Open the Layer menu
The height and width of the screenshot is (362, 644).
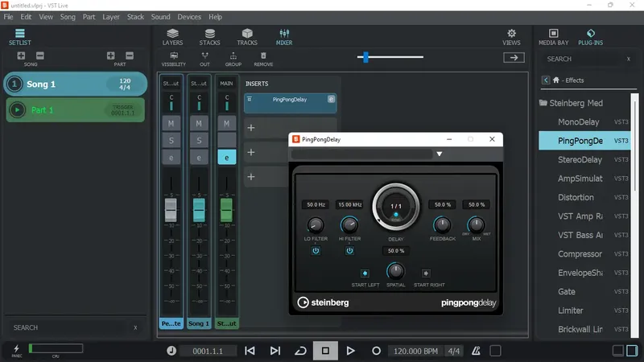tap(111, 17)
